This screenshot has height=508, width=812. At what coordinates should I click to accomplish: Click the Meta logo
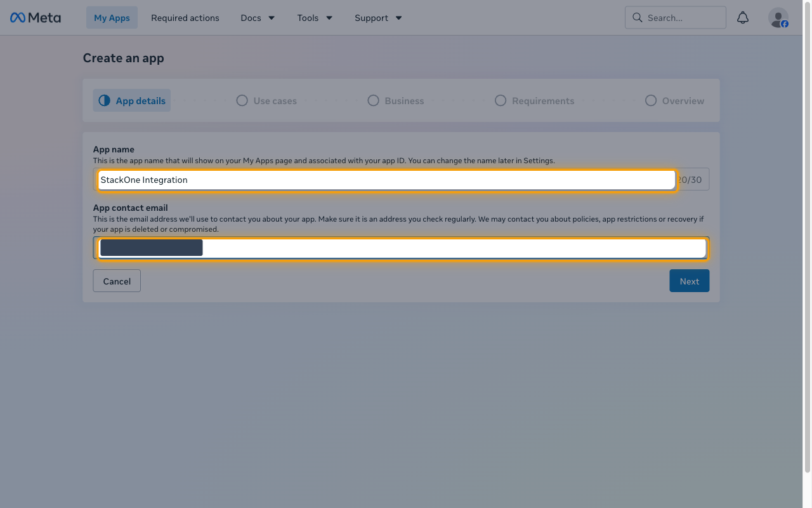tap(36, 18)
